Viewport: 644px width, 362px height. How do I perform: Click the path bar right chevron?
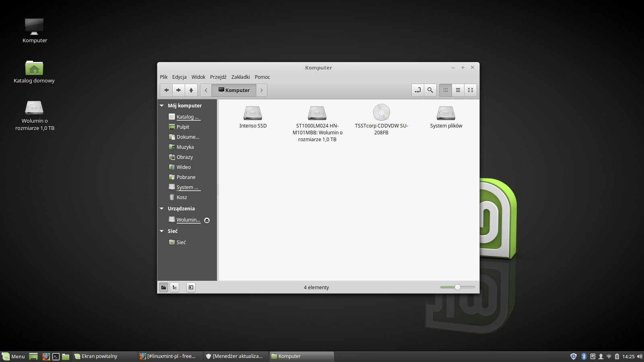[x=262, y=90]
